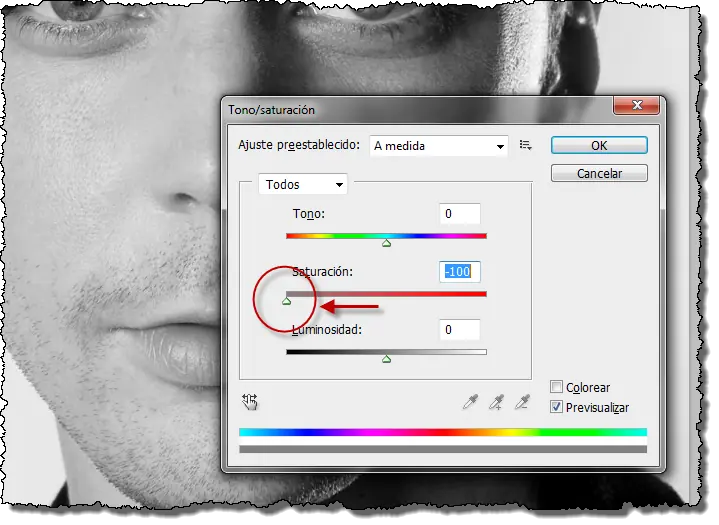719x525 pixels.
Task: Click the Tono label
Action: click(309, 214)
